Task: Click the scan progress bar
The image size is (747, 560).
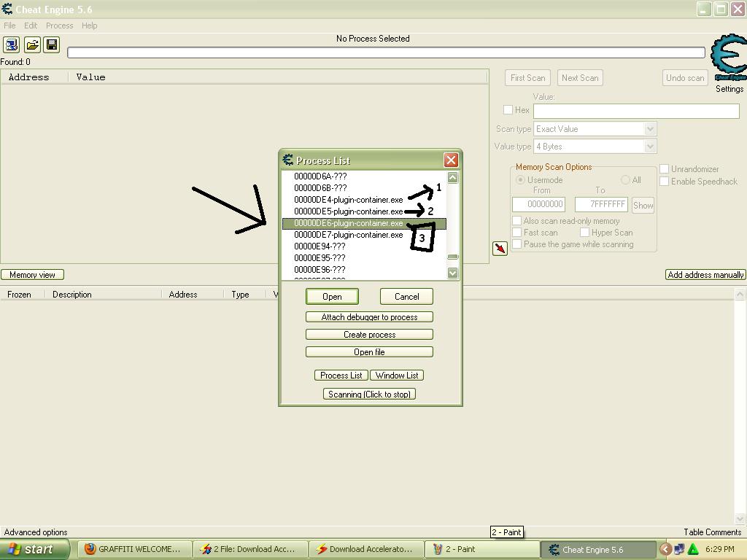Action: coord(386,52)
